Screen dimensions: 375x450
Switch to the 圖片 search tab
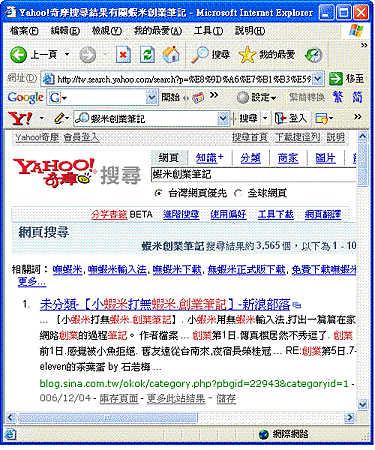325,158
